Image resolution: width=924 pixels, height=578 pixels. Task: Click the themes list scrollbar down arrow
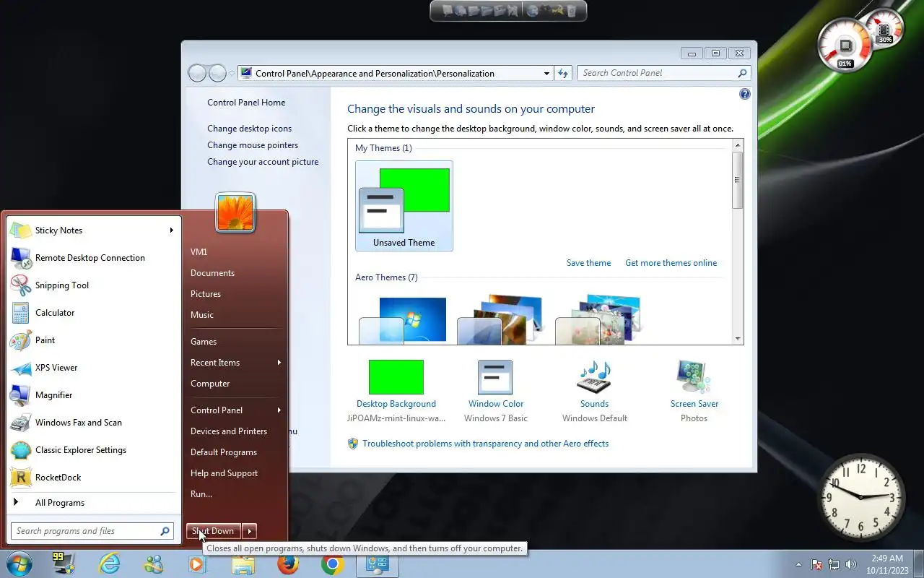coord(738,339)
